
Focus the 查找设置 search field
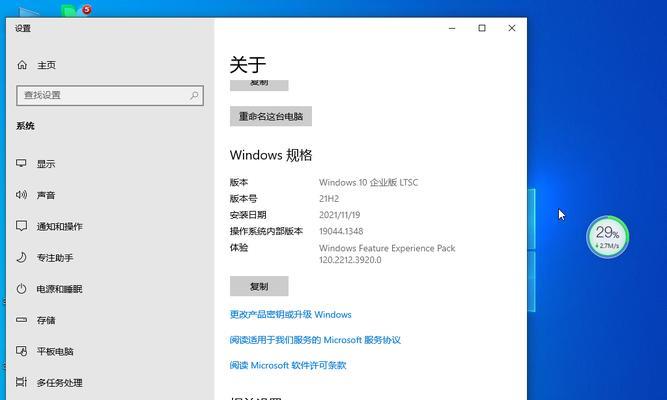(110, 95)
